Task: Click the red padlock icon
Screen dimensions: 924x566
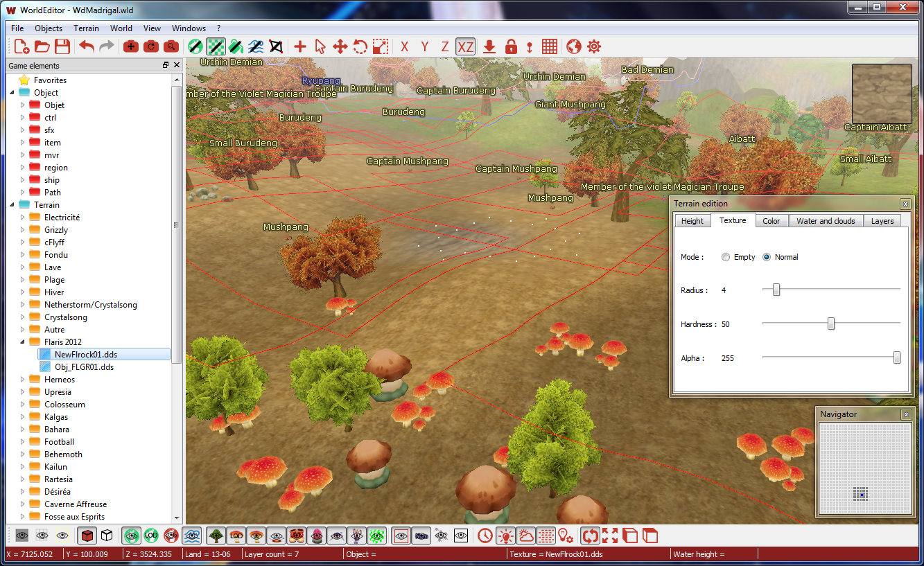Action: [x=511, y=46]
